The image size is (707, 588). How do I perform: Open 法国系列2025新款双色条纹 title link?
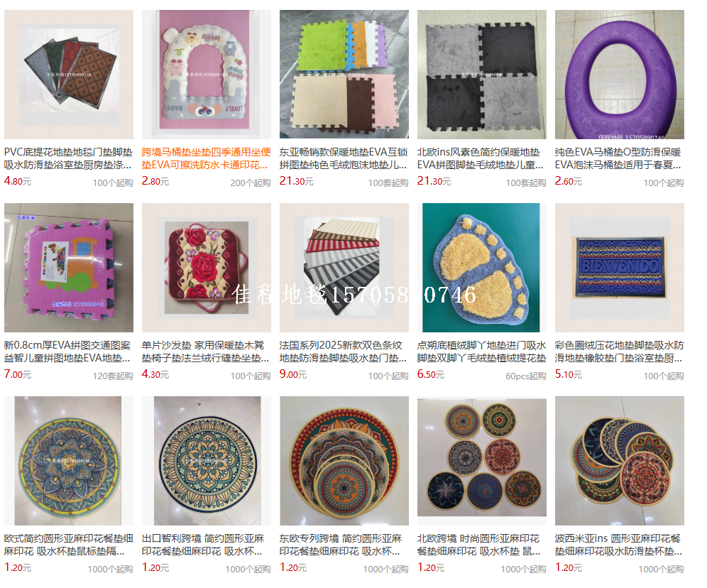[x=344, y=352]
